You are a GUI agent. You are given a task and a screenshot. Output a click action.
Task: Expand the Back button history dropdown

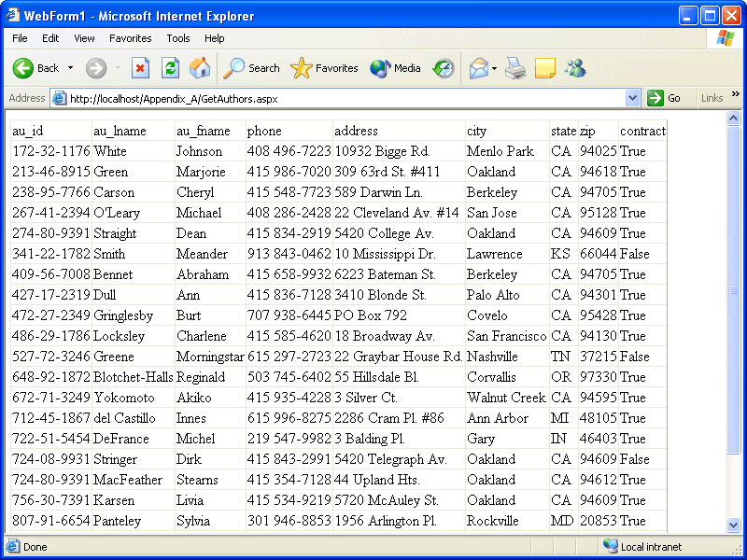tap(70, 68)
